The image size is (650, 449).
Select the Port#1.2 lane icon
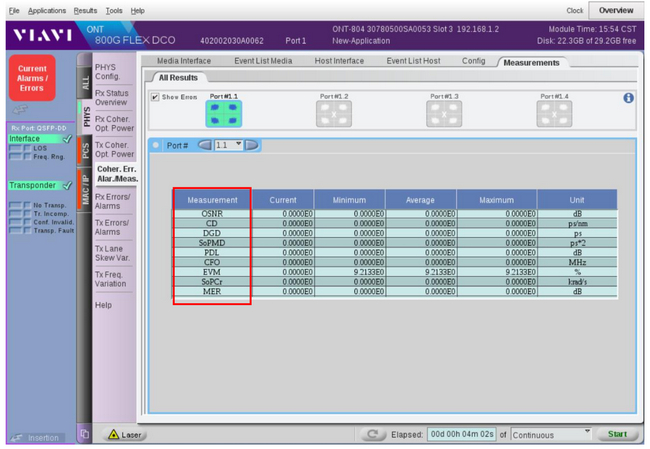coord(334,113)
